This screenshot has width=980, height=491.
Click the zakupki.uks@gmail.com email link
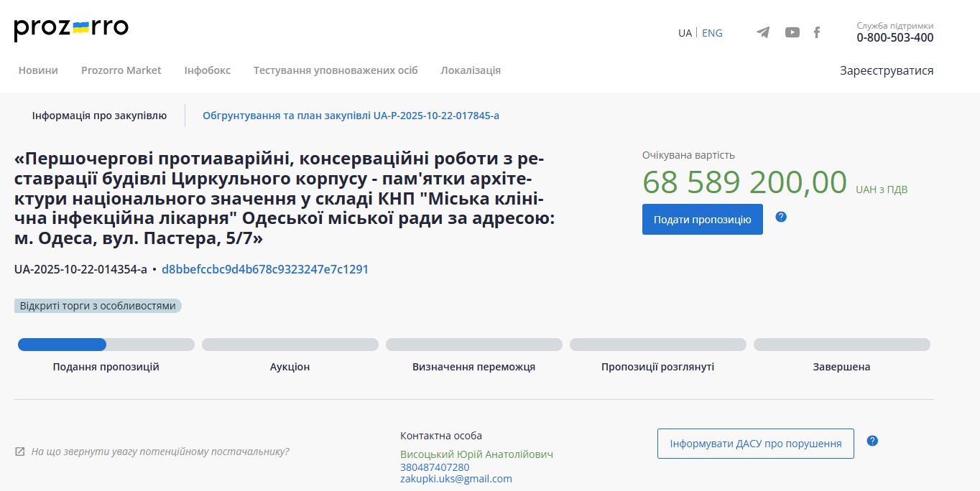pyautogui.click(x=456, y=479)
